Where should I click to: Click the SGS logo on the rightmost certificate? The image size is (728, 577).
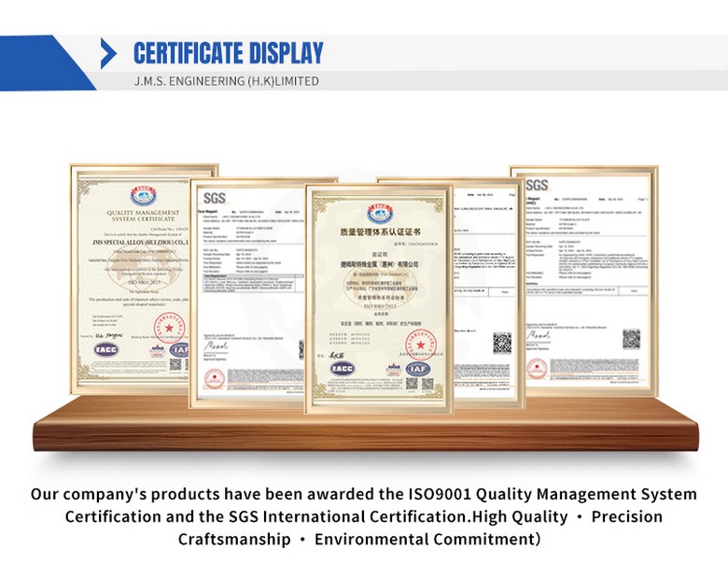537,185
